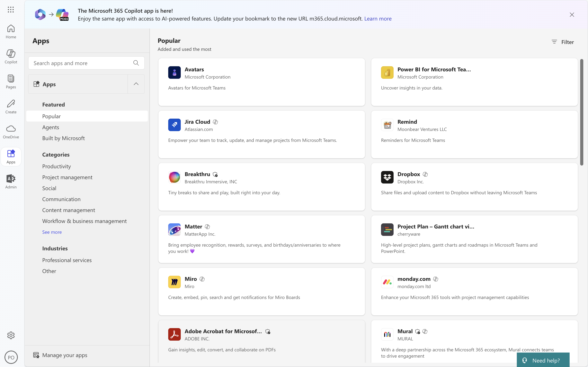
Task: Click 'Uncover insights in your data.' text
Action: coord(412,88)
